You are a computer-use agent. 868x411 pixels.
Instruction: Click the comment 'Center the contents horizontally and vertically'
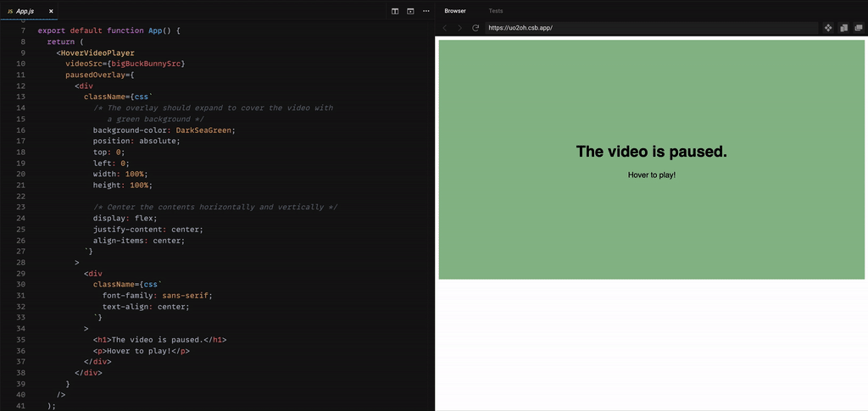pyautogui.click(x=215, y=207)
